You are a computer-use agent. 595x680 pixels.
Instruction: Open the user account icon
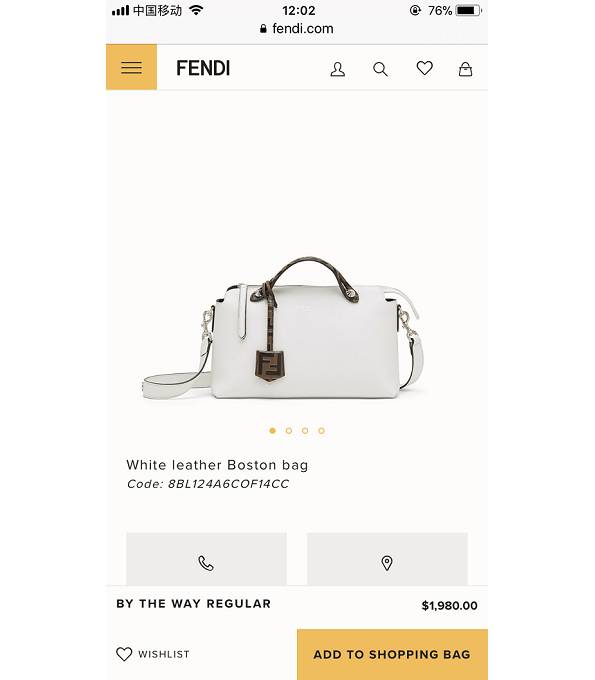[x=337, y=69]
